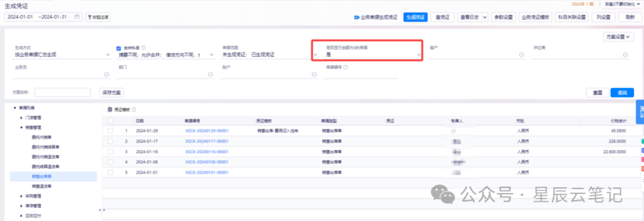Screen dimensions: 644x221
Task: Click help icon beside 合并科目
Action: [x=144, y=48]
